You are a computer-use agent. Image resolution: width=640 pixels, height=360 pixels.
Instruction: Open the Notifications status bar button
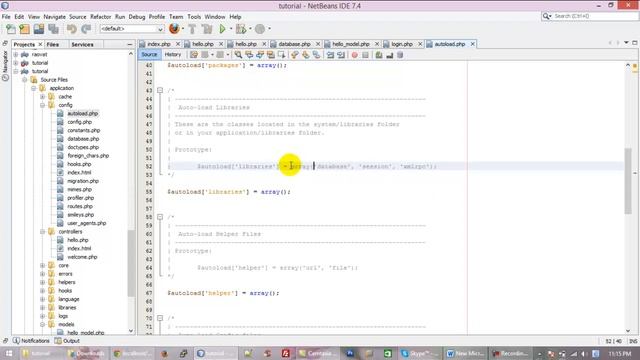click(31, 341)
